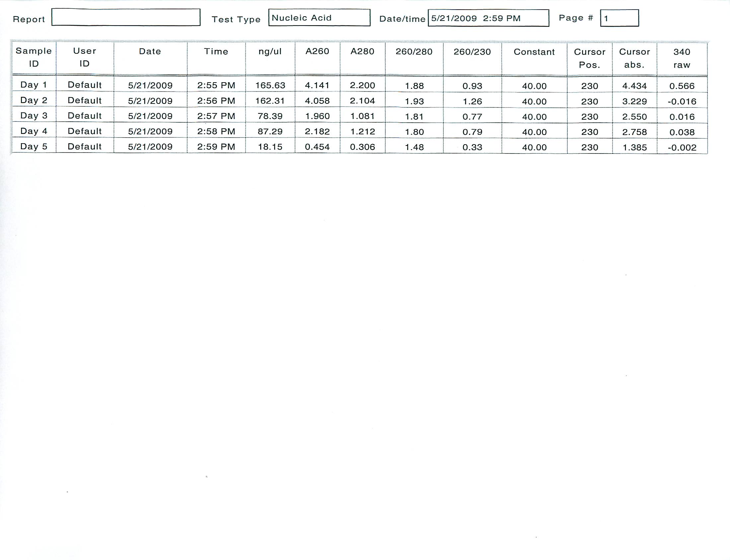
Task: Click the A260 value 0.454
Action: [317, 147]
